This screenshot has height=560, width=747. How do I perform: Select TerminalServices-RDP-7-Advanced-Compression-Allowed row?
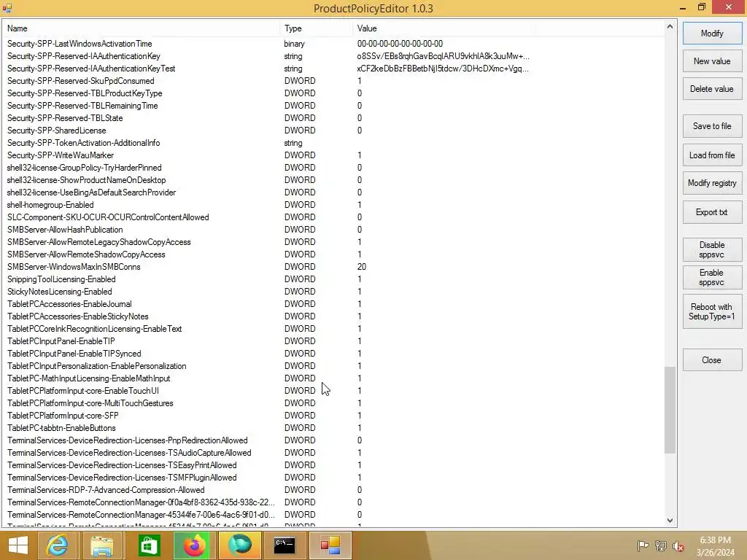click(333, 489)
